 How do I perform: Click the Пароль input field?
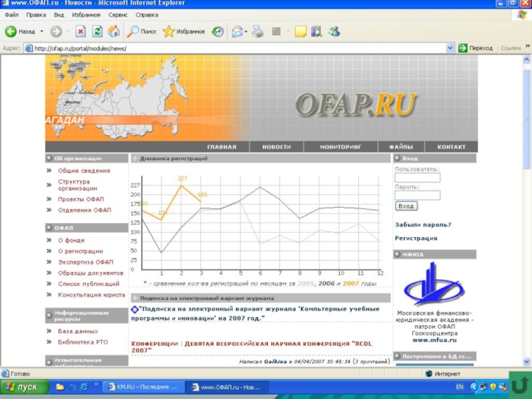tap(418, 195)
